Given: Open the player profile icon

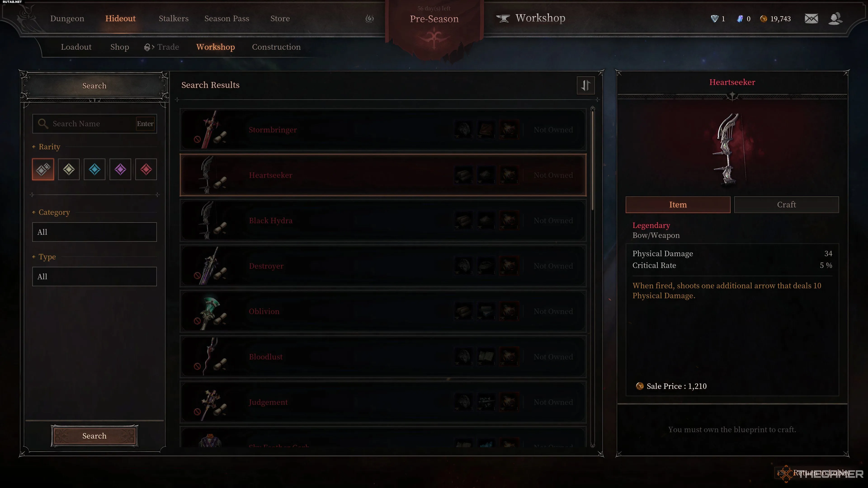Looking at the screenshot, I should (x=835, y=19).
